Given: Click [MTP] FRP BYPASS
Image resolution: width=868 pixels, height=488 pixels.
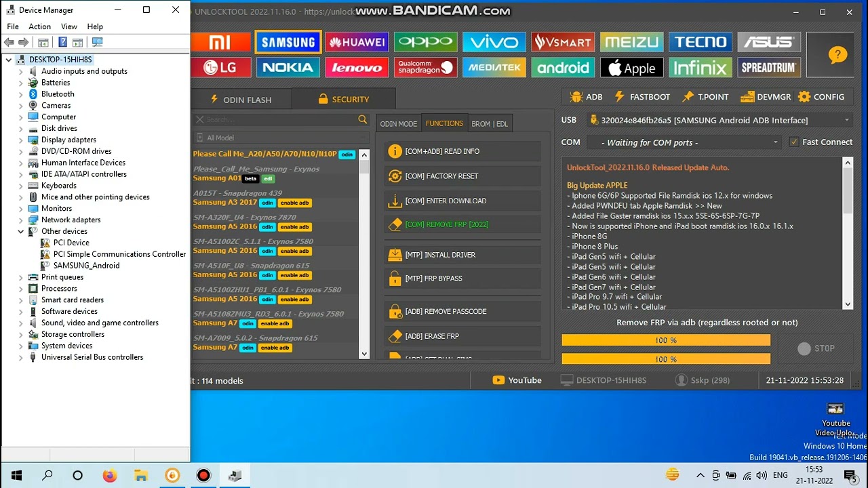Looking at the screenshot, I should tap(462, 279).
